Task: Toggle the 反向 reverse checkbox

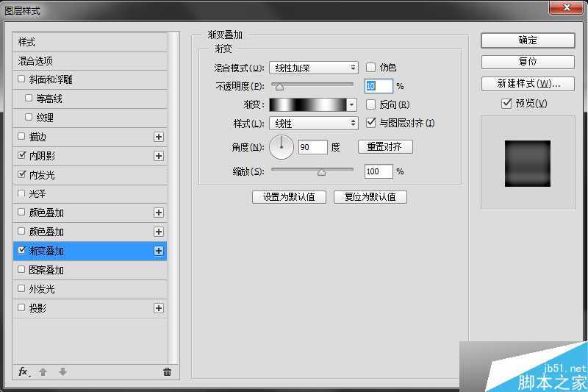Action: [x=370, y=104]
